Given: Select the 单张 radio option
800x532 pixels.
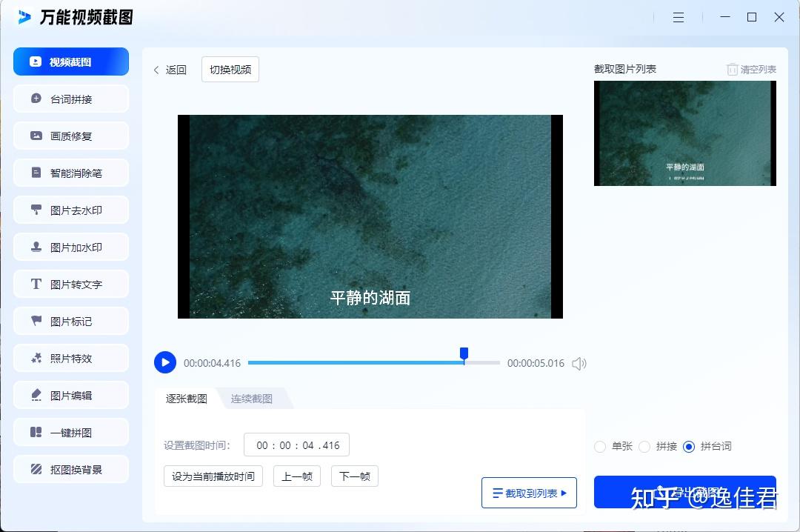Looking at the screenshot, I should pos(599,447).
